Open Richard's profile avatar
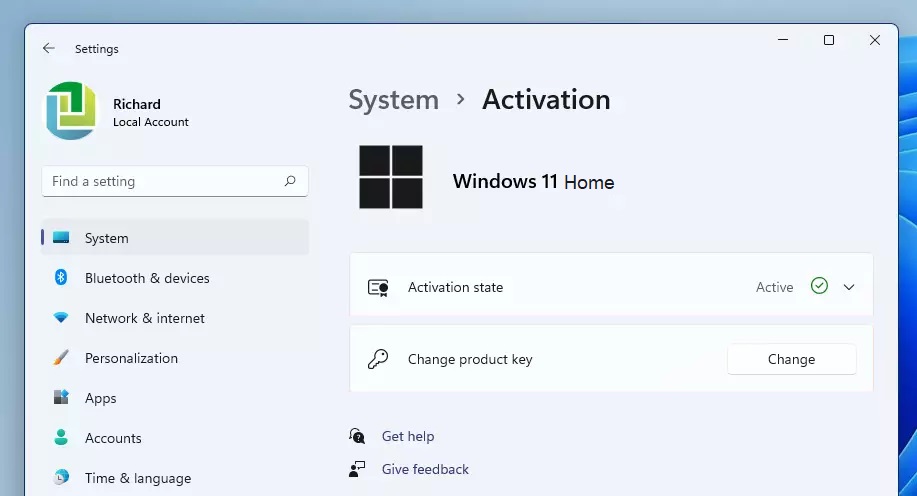The height and width of the screenshot is (496, 917). (71, 111)
